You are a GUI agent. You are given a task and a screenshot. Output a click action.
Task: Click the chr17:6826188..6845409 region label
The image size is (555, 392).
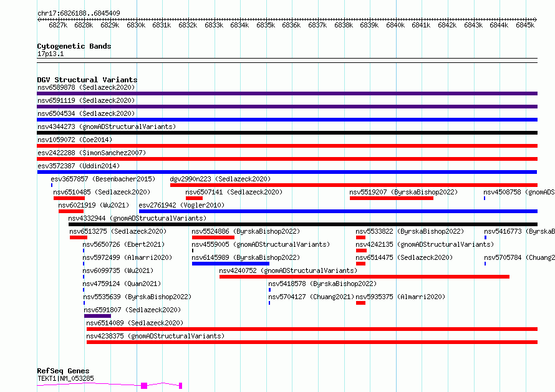click(79, 13)
